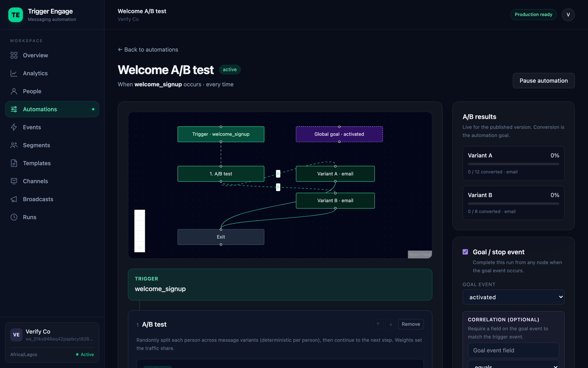Click the Production ready badge
This screenshot has height=368, width=588.
[534, 15]
